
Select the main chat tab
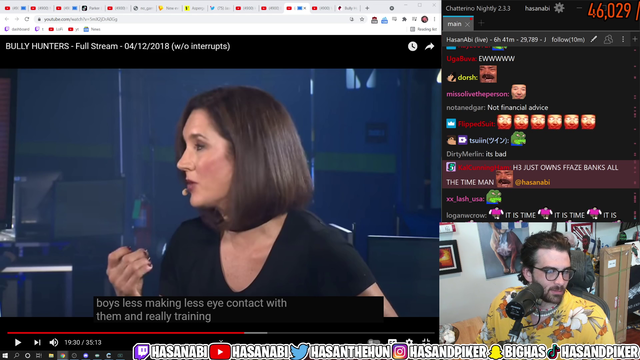(454, 24)
